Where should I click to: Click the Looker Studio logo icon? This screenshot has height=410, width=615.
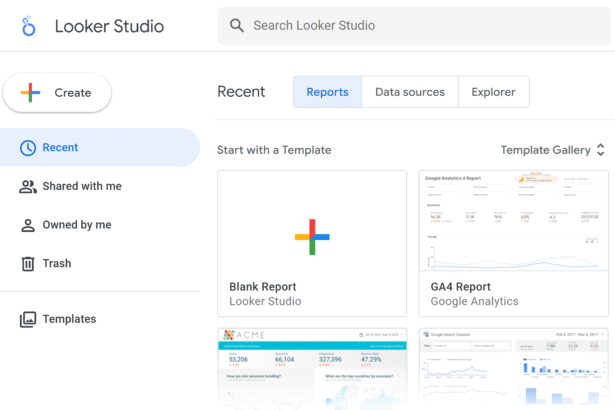[x=28, y=27]
